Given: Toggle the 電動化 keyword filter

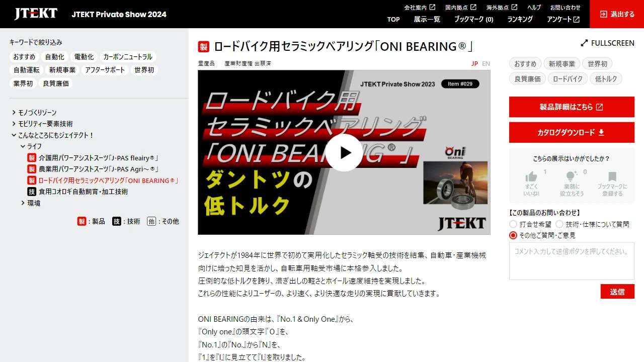Looking at the screenshot, I should tap(84, 57).
